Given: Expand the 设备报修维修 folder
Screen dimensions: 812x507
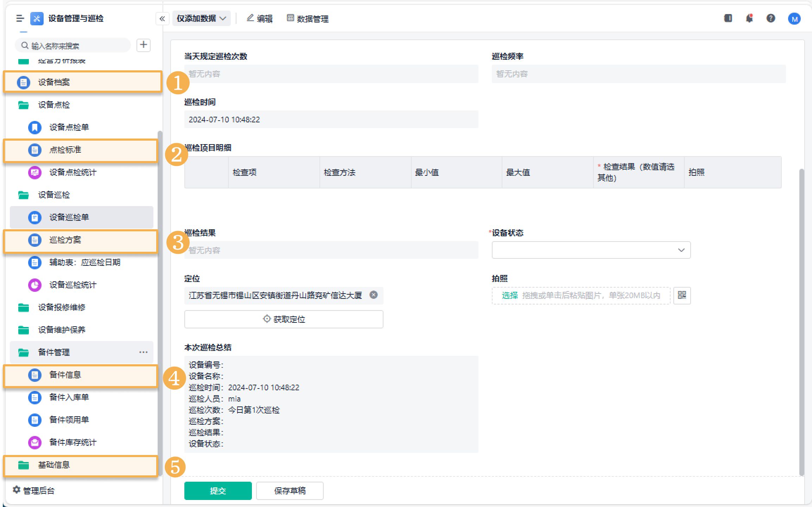Looking at the screenshot, I should click(x=61, y=307).
